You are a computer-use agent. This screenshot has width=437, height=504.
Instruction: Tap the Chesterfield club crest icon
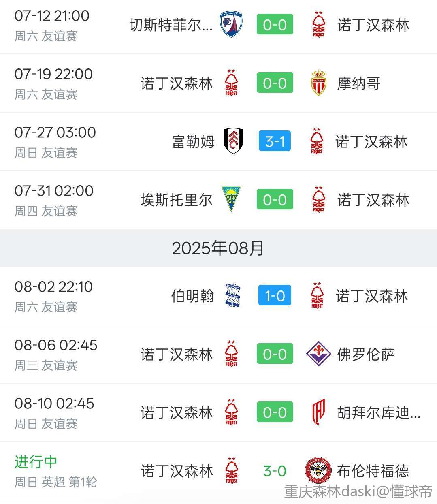pos(231,25)
